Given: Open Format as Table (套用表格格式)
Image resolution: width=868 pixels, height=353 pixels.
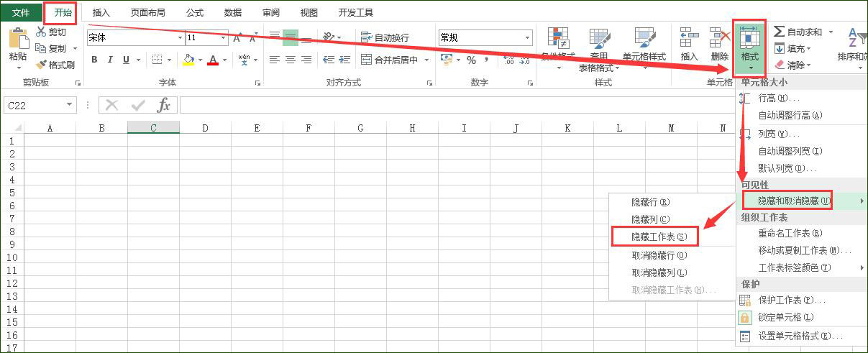Looking at the screenshot, I should 599,47.
